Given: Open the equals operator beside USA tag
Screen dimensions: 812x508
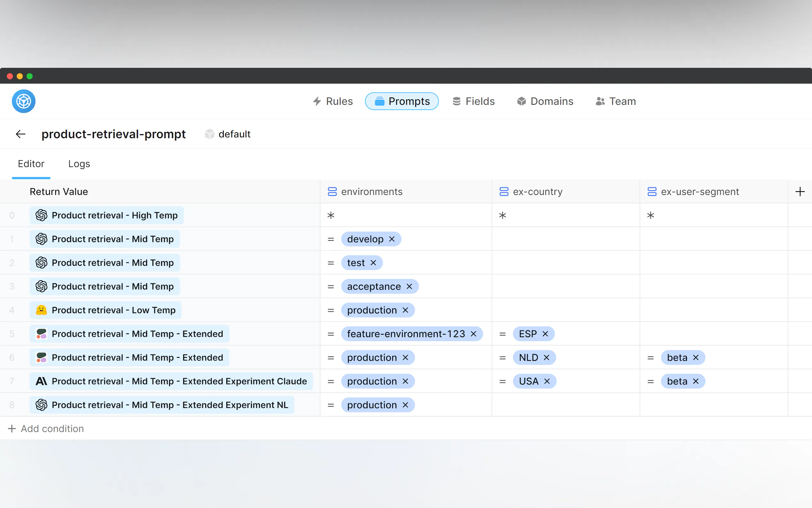Looking at the screenshot, I should [502, 381].
